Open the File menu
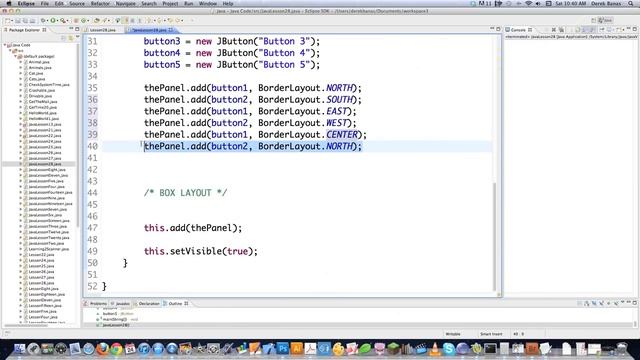Screen dimensions: 640x360 coord(44,3)
